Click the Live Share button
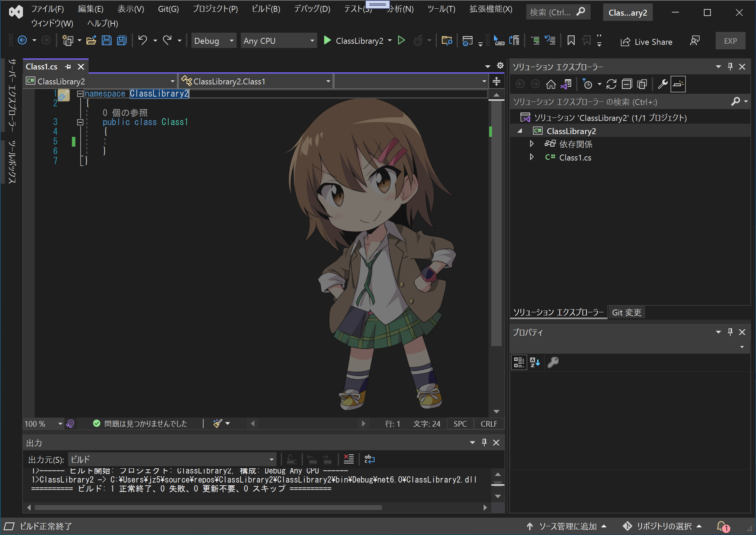The height and width of the screenshot is (535, 756). point(647,42)
